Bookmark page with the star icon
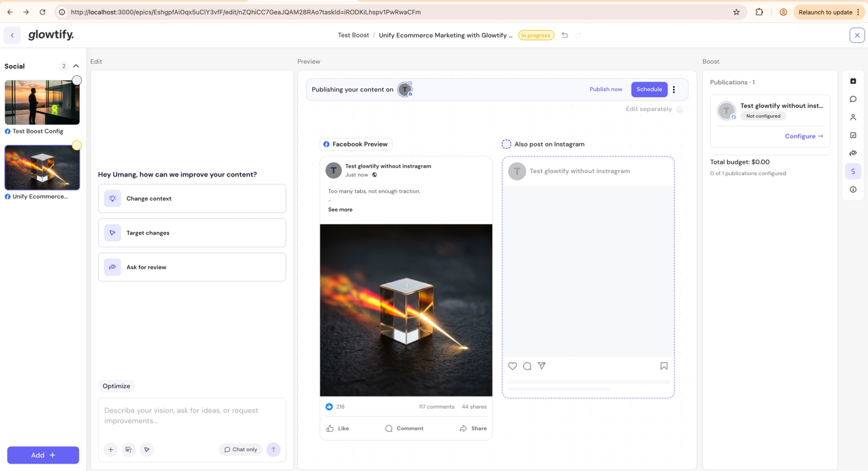 coord(736,12)
